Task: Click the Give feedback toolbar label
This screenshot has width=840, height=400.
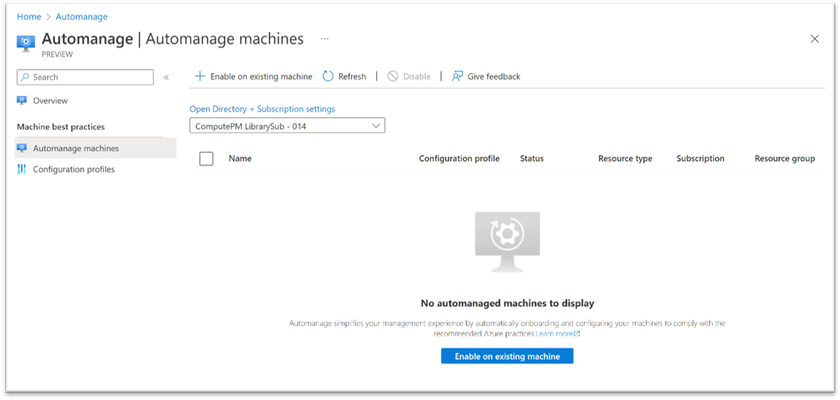Action: 494,77
